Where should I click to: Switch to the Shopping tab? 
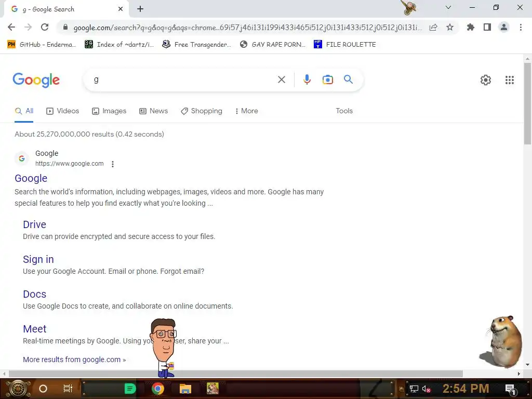pyautogui.click(x=202, y=111)
